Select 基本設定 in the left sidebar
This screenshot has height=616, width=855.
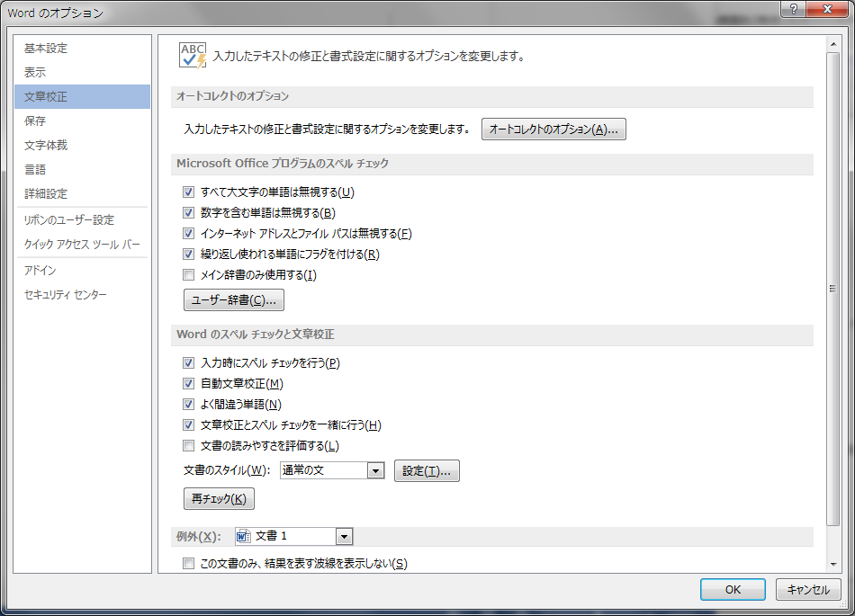pyautogui.click(x=46, y=49)
